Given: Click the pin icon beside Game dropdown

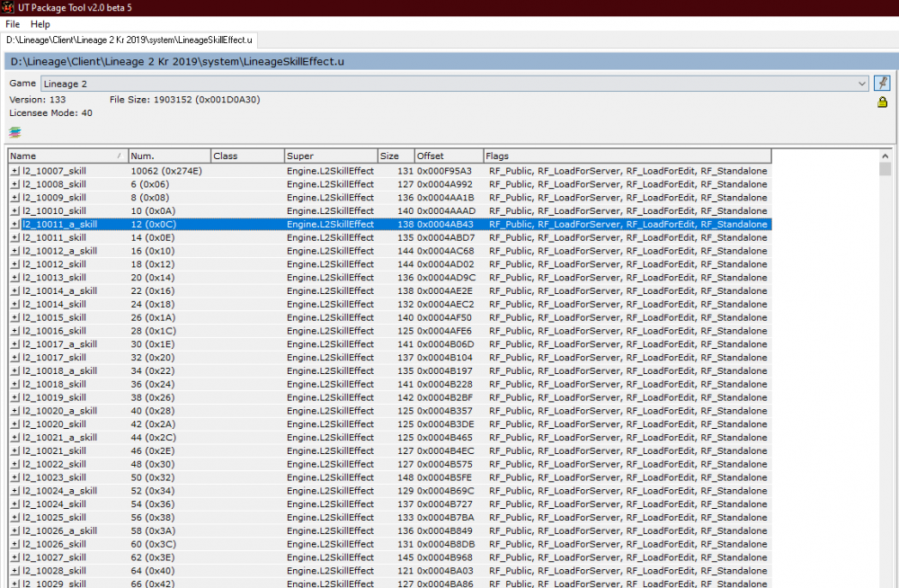Looking at the screenshot, I should 883,84.
